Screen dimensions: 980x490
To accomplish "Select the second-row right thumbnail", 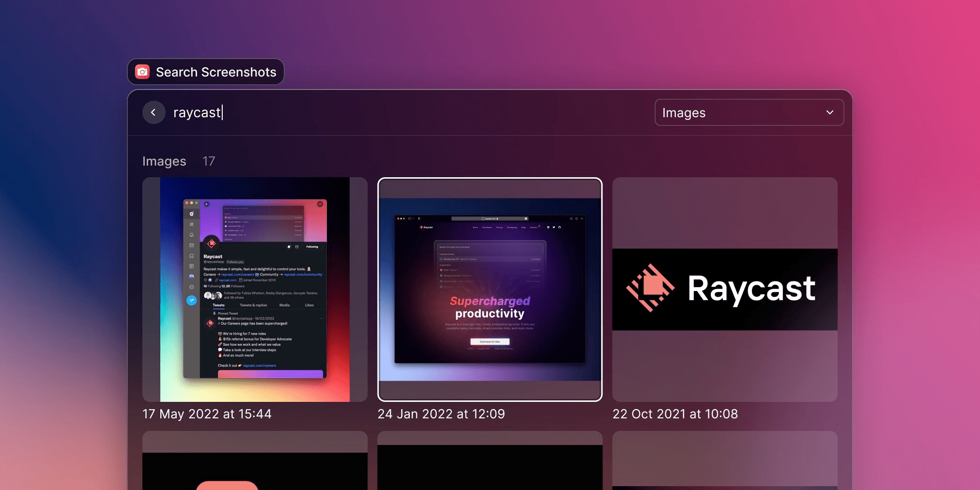I will coord(725,460).
